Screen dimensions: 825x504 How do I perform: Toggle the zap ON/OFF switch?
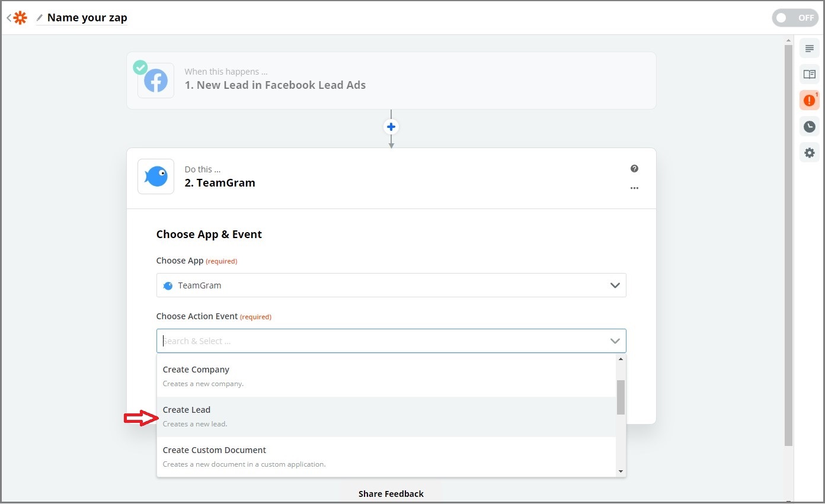(x=795, y=18)
